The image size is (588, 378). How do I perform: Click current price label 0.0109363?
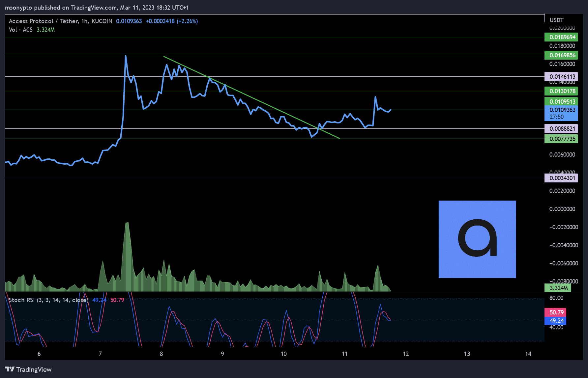coord(561,113)
